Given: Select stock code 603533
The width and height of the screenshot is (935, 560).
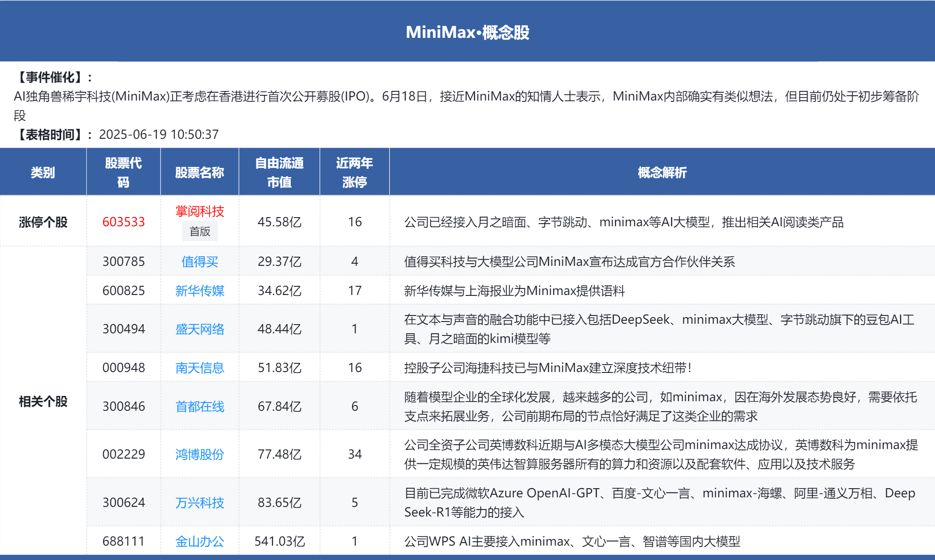Looking at the screenshot, I should 124,222.
